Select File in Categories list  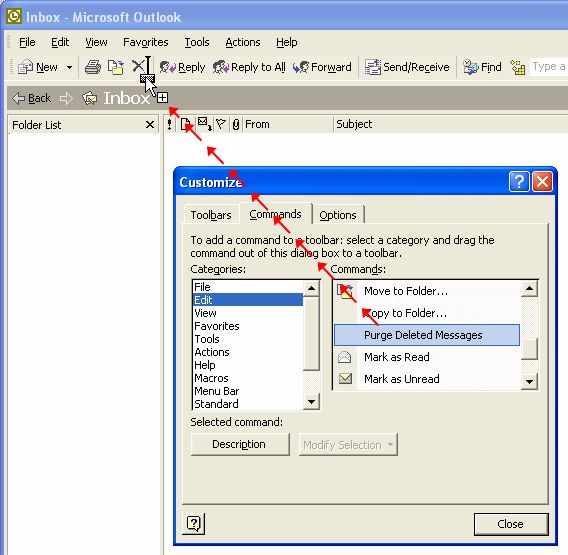(x=248, y=287)
